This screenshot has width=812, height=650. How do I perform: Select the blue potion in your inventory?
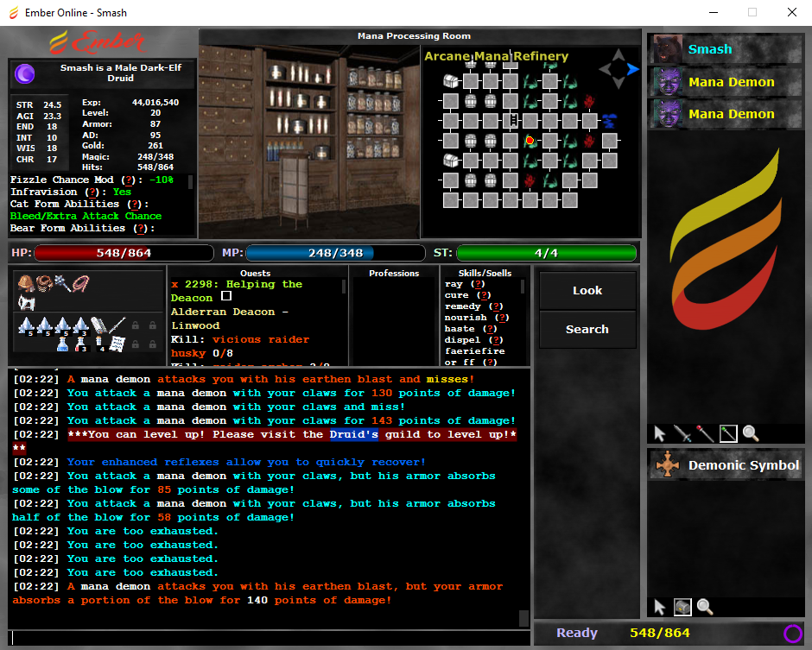tap(63, 345)
